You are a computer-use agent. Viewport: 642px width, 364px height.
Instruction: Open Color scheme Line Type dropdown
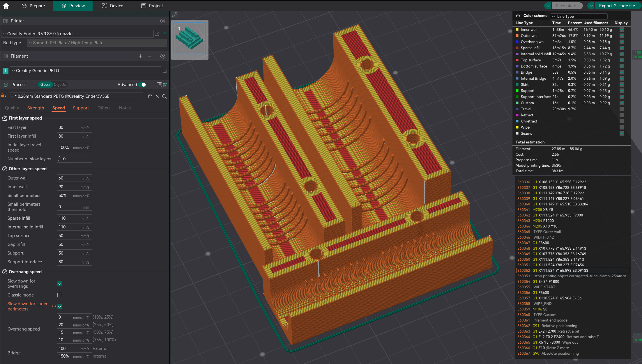coord(579,17)
